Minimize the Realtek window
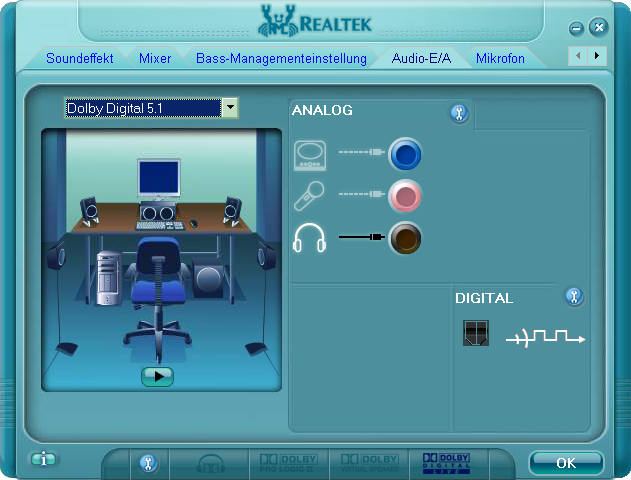631x480 pixels. coord(576,29)
